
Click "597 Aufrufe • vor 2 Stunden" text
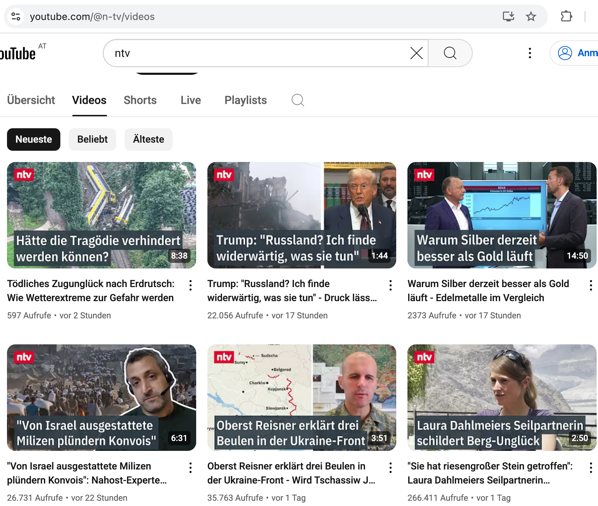59,316
